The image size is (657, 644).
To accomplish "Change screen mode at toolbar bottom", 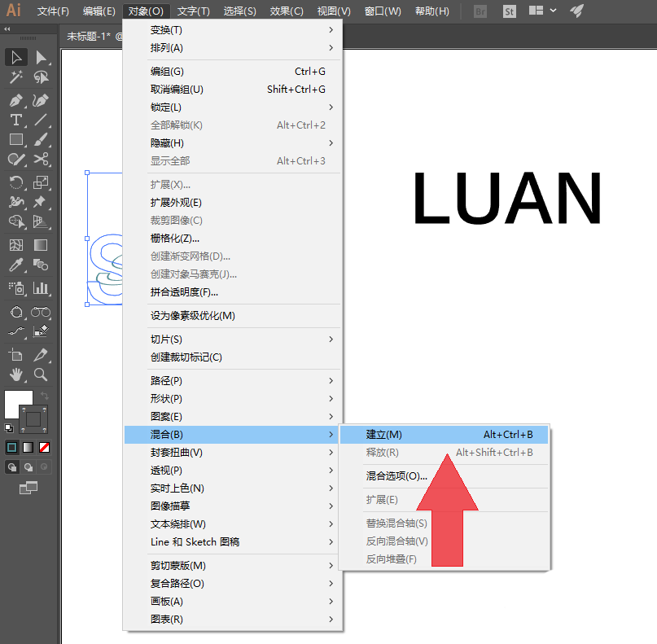I will click(28, 488).
